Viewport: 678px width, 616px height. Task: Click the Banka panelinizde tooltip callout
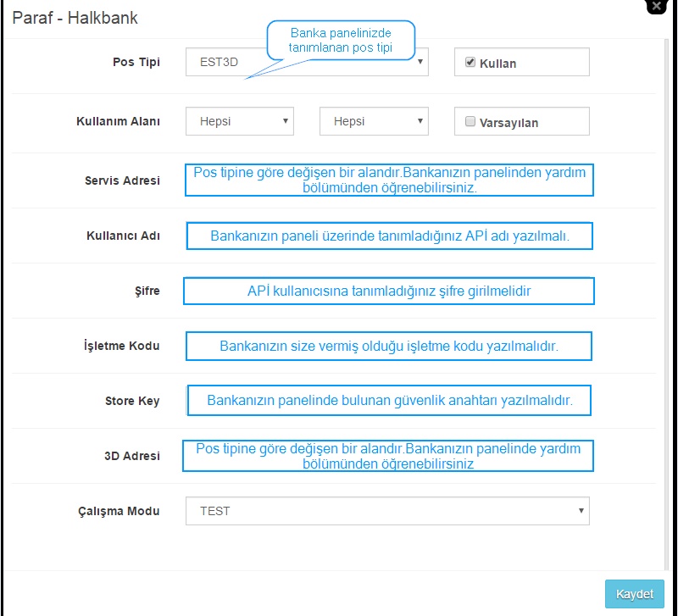pyautogui.click(x=341, y=40)
